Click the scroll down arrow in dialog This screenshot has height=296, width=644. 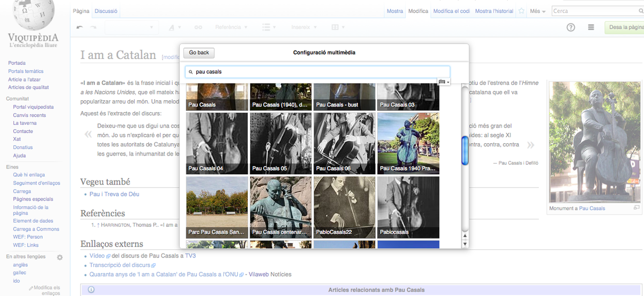coord(465,245)
